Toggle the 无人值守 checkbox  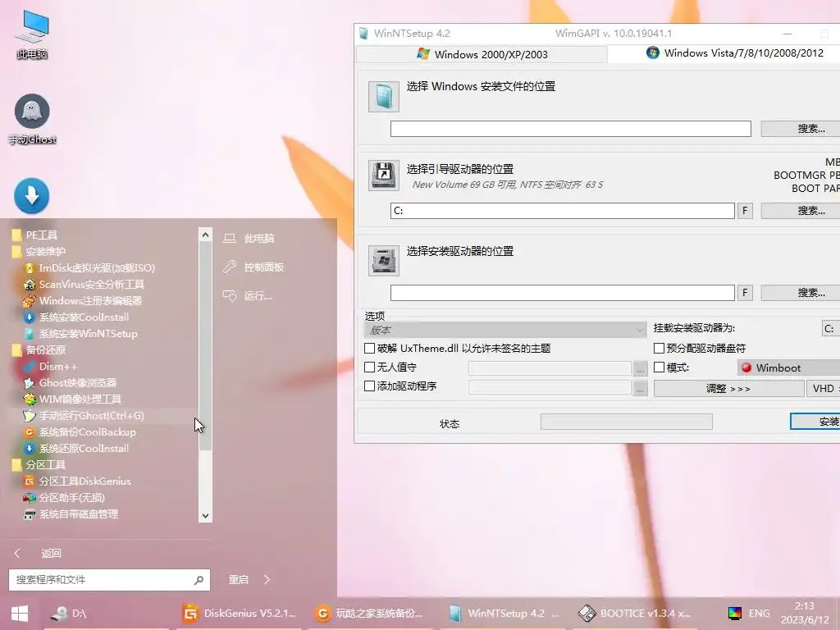pos(369,367)
